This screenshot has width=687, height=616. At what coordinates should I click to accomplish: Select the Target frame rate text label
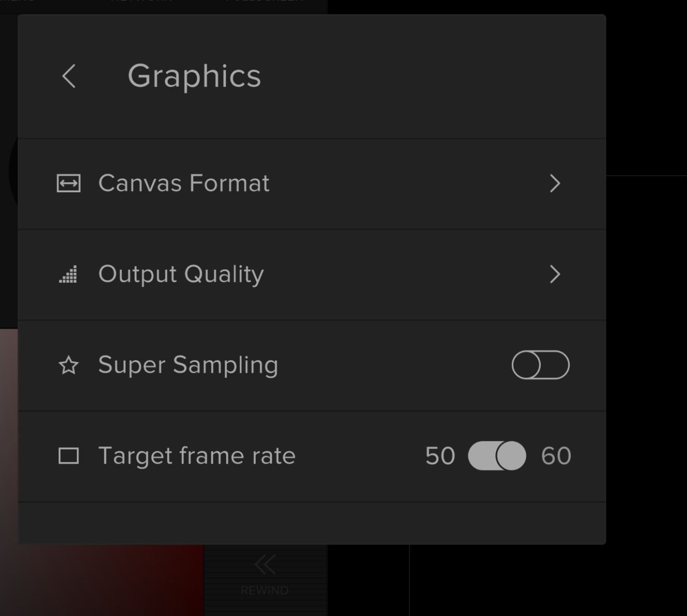197,456
